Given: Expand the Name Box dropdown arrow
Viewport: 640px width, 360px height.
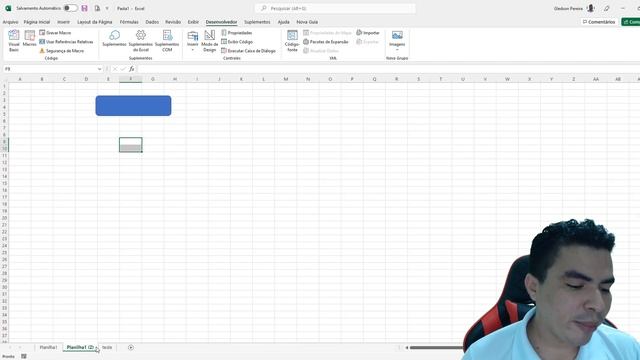Looking at the screenshot, I should 100,69.
